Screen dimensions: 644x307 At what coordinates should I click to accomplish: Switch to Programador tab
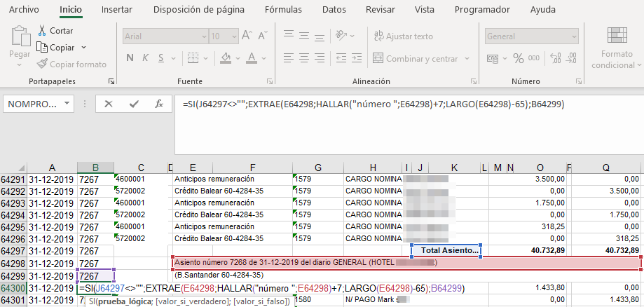(x=482, y=9)
